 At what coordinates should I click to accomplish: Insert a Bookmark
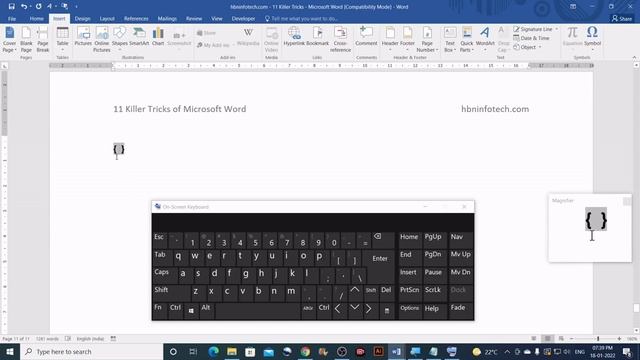[317, 37]
